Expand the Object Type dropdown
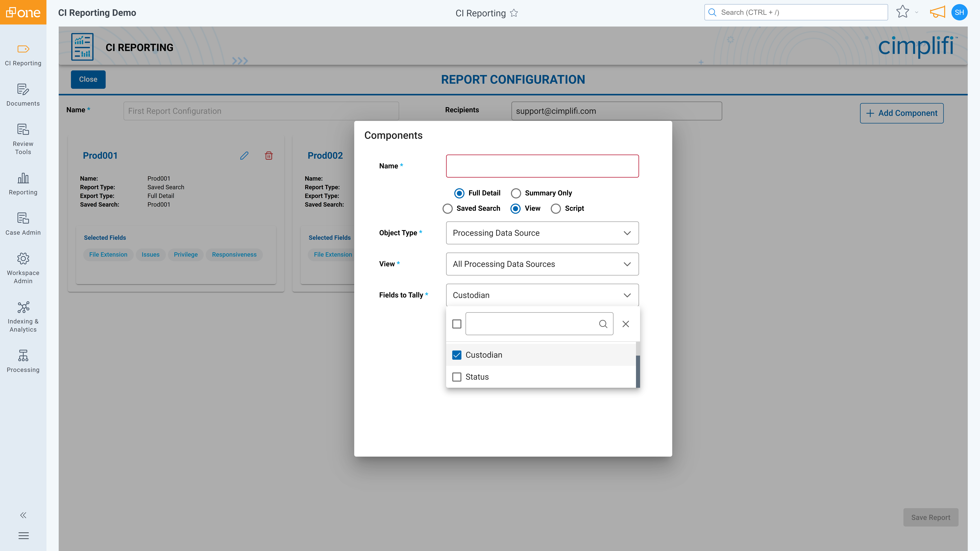980x551 pixels. (x=542, y=233)
